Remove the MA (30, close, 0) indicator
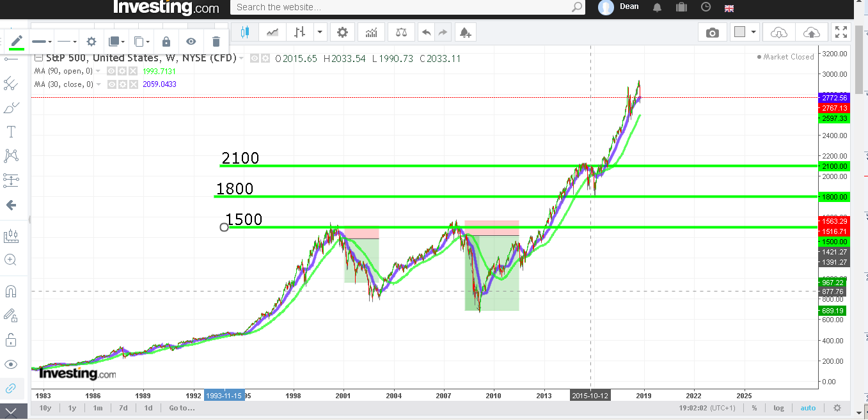Viewport: 868px width, 420px height. (x=133, y=84)
